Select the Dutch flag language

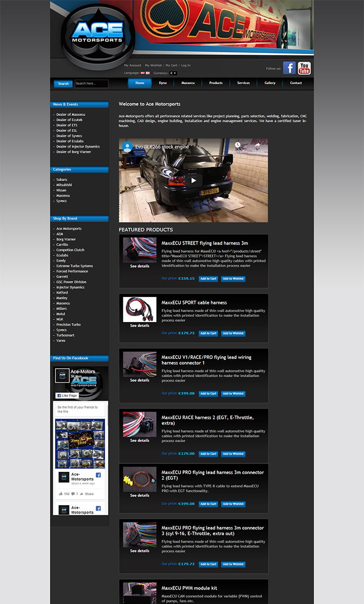142,73
